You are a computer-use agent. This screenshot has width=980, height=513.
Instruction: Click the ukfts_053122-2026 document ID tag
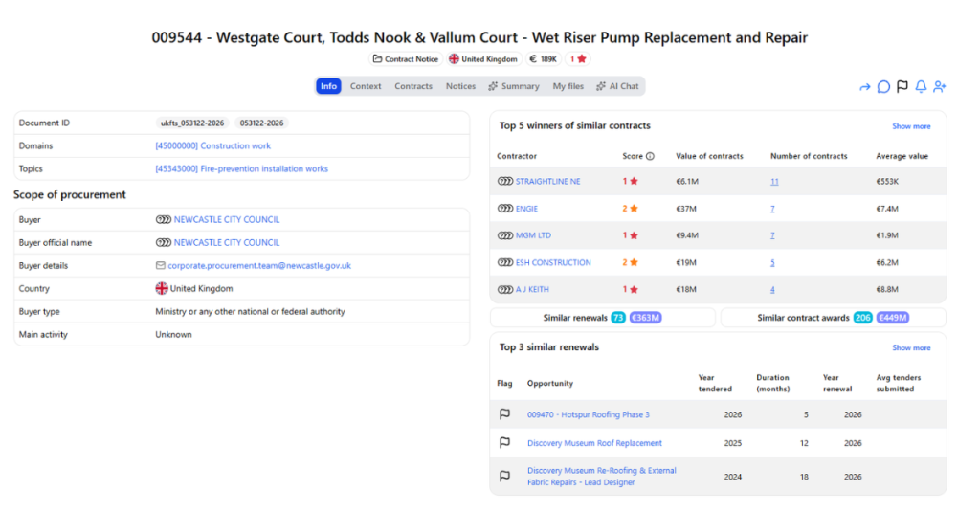coord(192,123)
